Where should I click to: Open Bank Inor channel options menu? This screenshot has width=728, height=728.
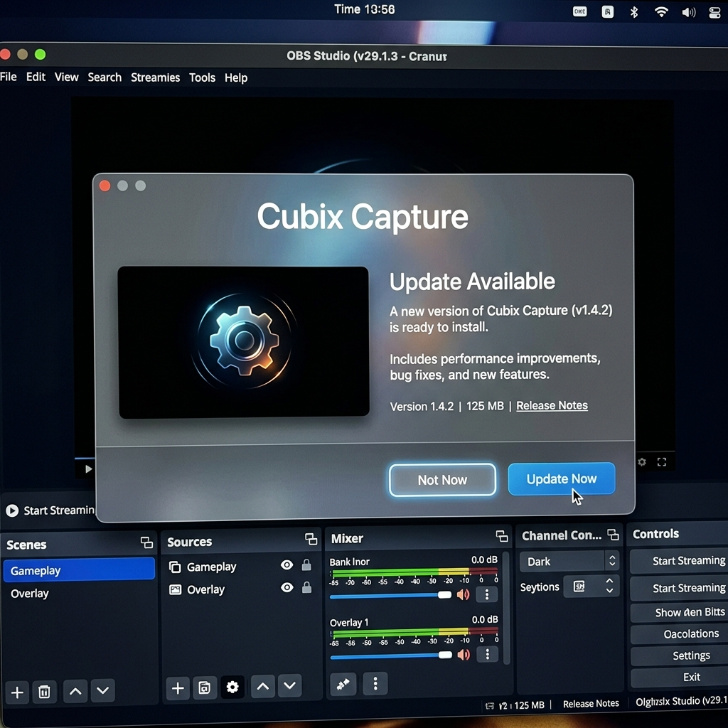click(x=487, y=594)
